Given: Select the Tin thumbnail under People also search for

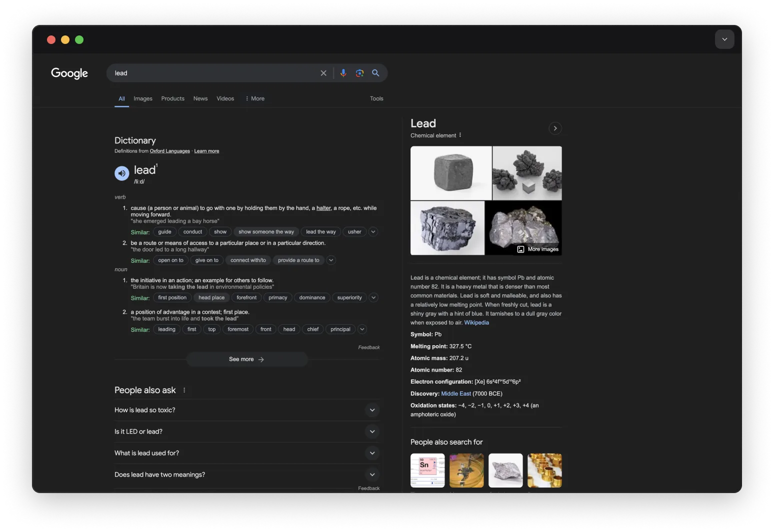Looking at the screenshot, I should 427,470.
